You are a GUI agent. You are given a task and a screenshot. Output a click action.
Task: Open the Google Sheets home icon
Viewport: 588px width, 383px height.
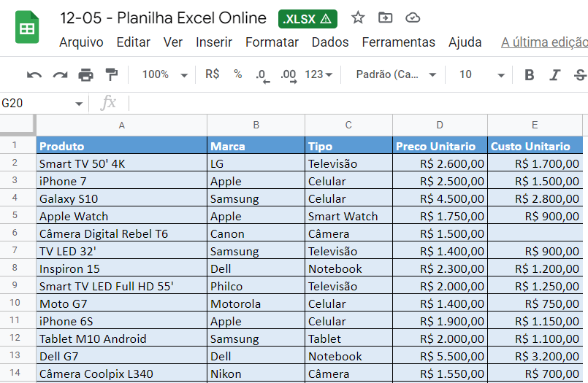tap(27, 27)
